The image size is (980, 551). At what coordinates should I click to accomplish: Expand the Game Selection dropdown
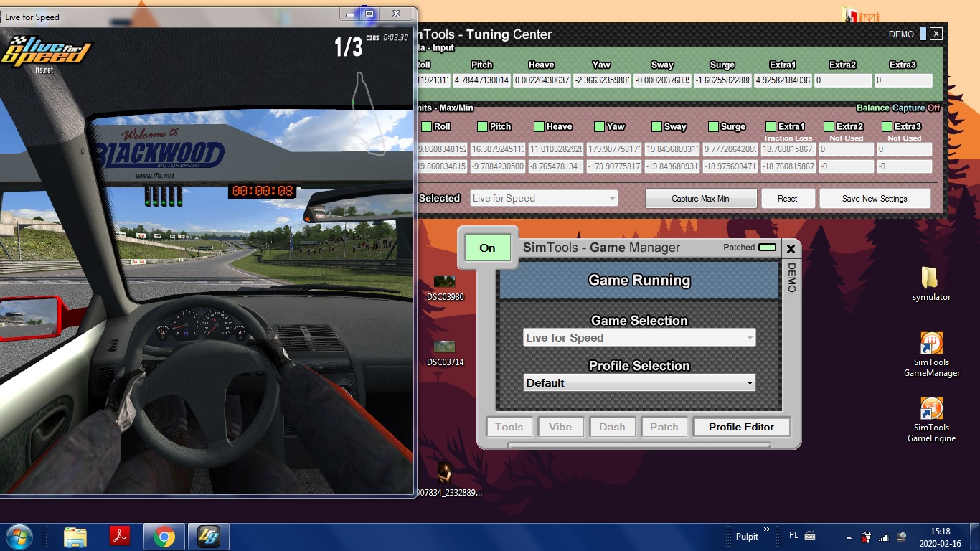639,338
